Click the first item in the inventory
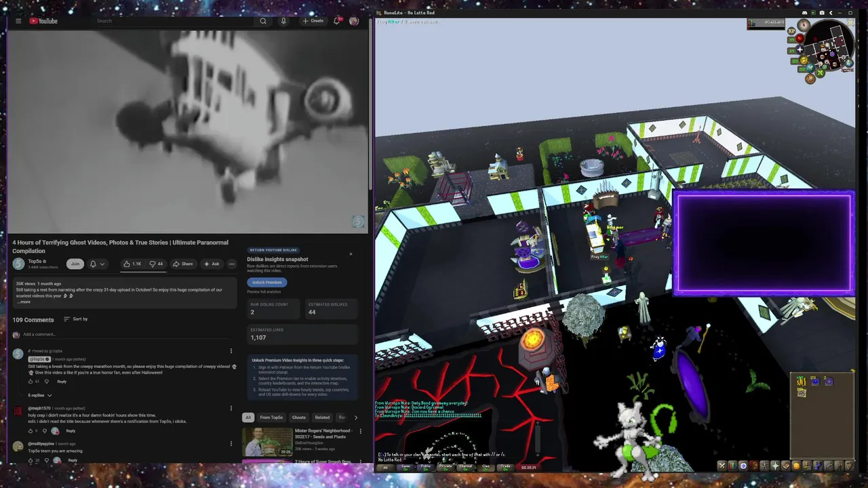 point(801,382)
